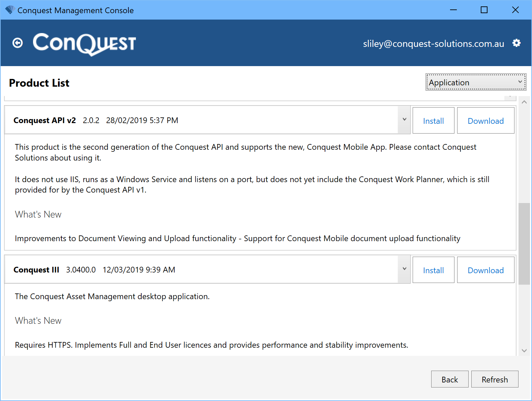
Task: Expand the Conquest III version dropdown arrow
Action: click(404, 269)
